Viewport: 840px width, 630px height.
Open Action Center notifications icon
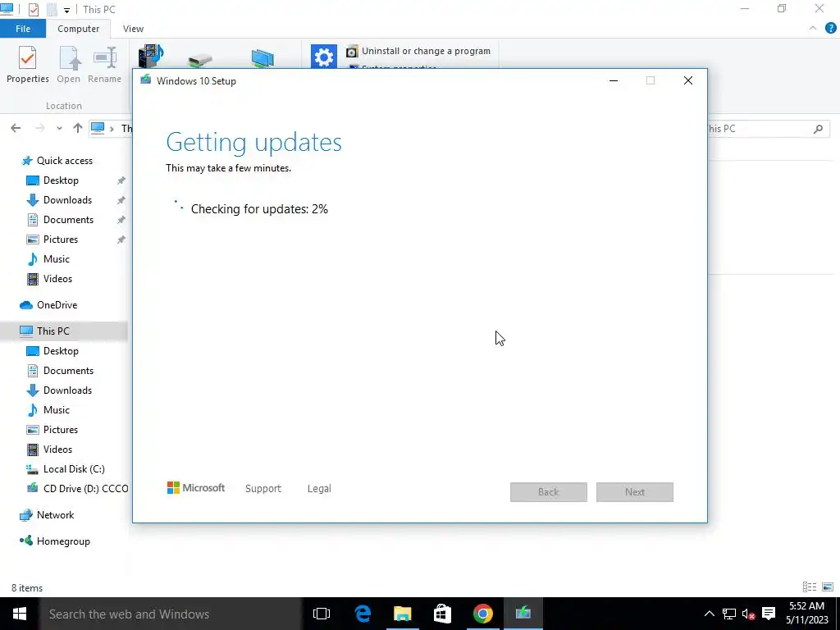[769, 614]
